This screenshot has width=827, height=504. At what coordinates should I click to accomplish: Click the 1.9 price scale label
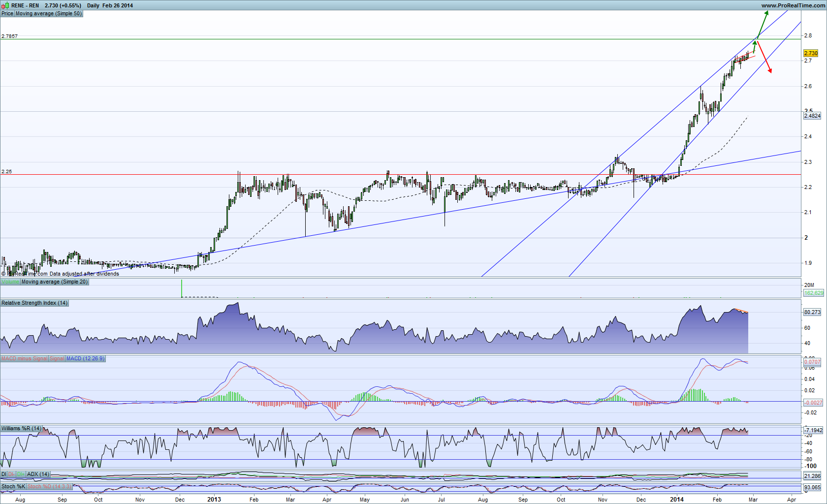click(x=808, y=263)
